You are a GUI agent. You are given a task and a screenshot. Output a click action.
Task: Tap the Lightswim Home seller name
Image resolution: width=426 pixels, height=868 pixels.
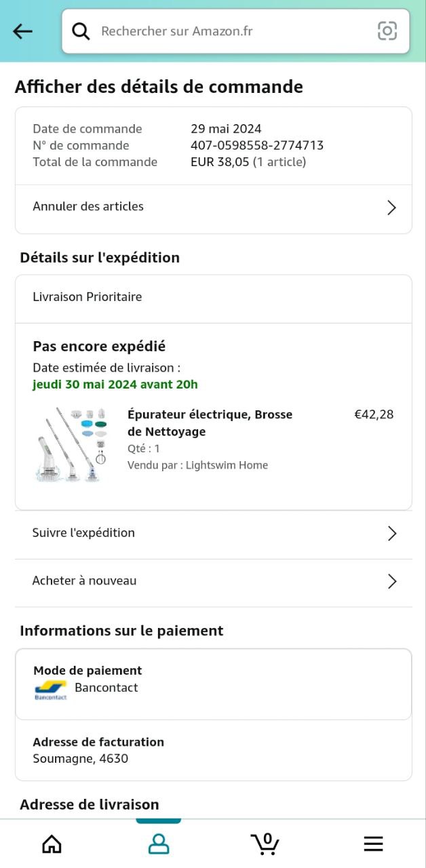click(x=227, y=465)
